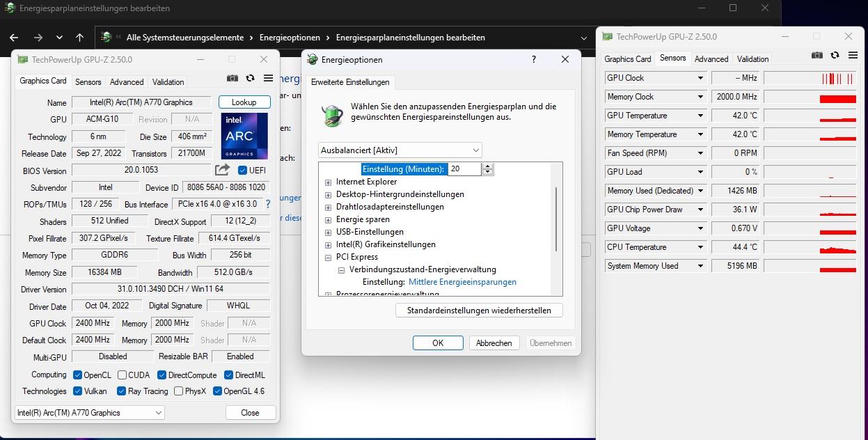The image size is (868, 440).
Task: Collapse the PCI Express tree node
Action: pos(328,258)
